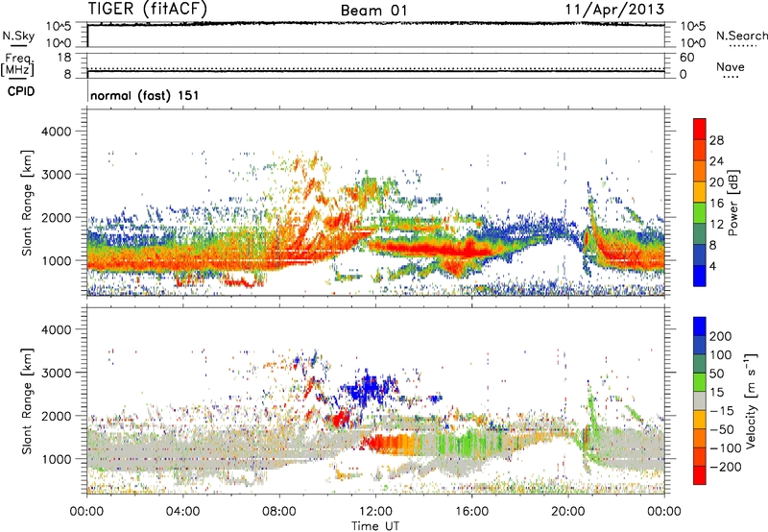Viewport: 768px width, 532px height.
Task: Click the 'Nave' legend label
Action: [731, 67]
